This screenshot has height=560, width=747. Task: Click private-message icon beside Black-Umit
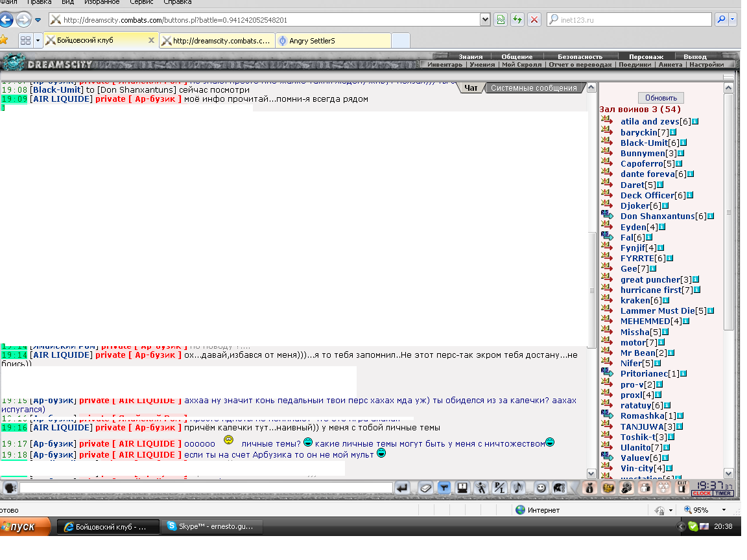(607, 141)
